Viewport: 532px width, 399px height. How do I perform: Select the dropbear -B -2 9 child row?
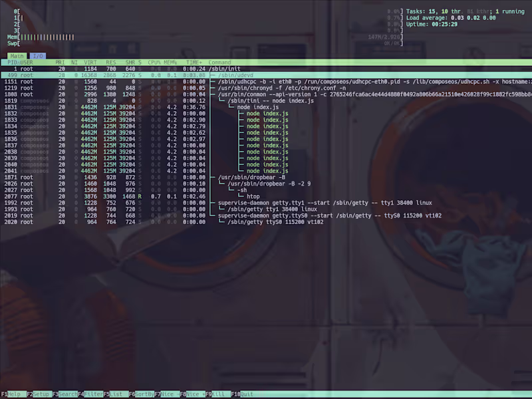coord(266,184)
